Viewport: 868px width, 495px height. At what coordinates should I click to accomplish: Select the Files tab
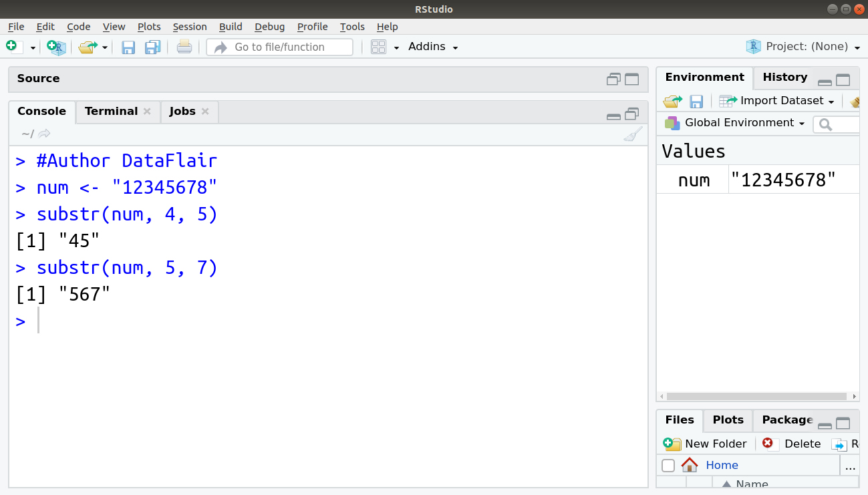680,420
